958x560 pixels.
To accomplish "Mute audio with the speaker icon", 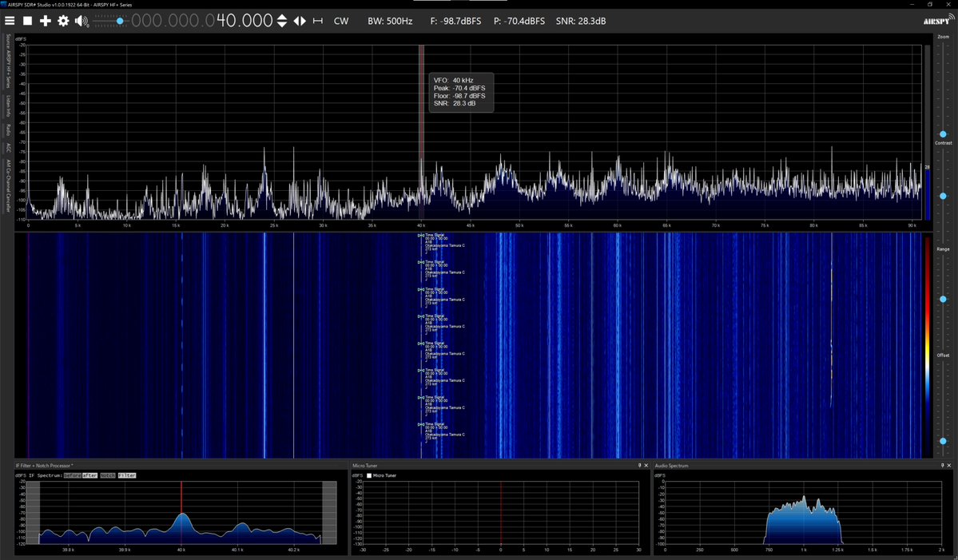I will (81, 21).
